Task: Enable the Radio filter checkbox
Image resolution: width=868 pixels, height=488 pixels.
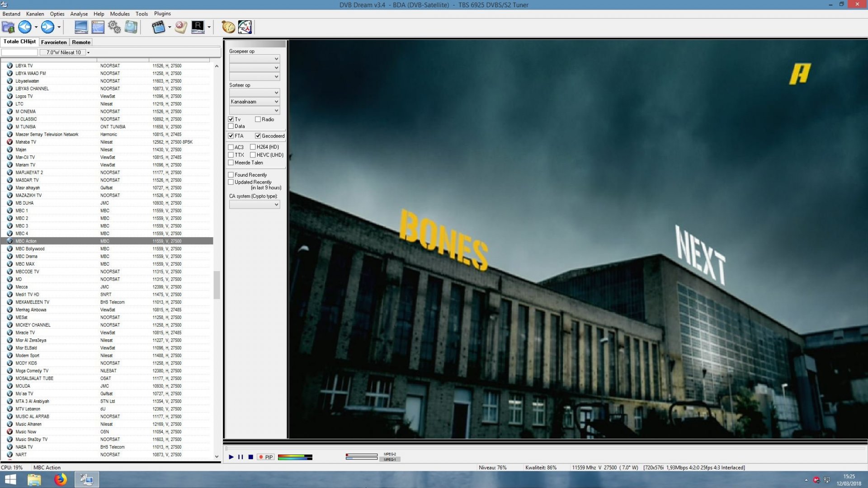Action: click(x=257, y=119)
